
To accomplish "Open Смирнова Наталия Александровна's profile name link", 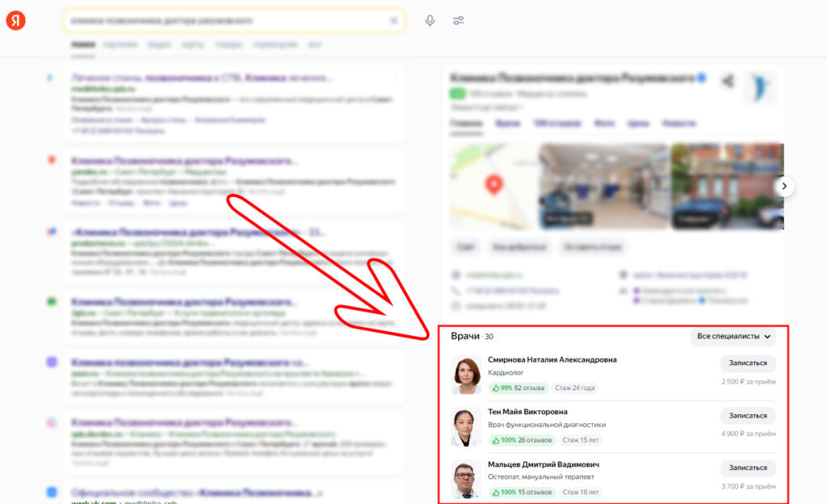I will pos(552,359).
